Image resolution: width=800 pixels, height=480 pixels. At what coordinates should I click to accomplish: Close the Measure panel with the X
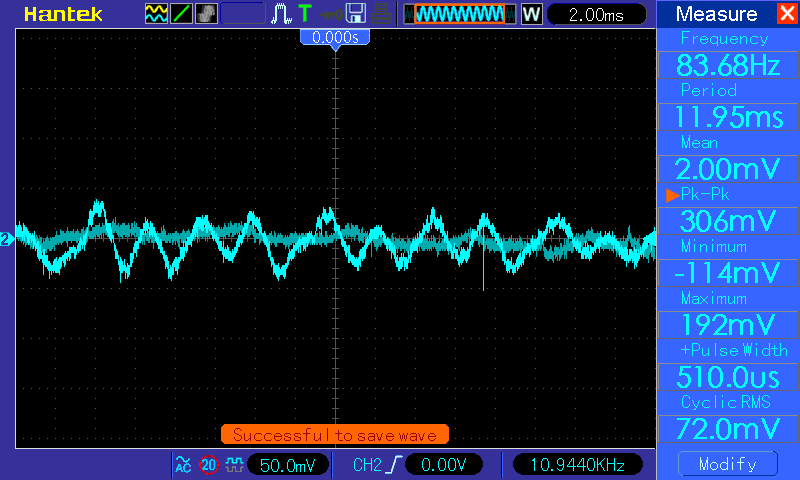coord(787,13)
